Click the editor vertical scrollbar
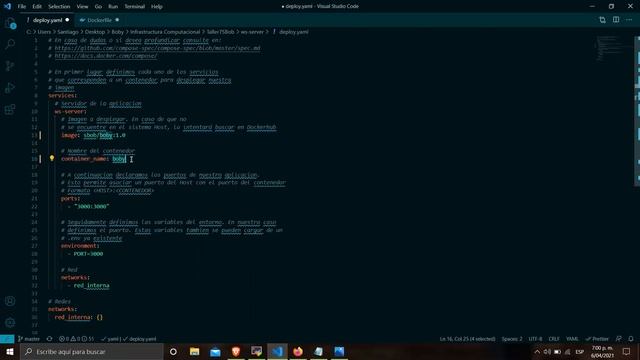640x360 pixels. (x=637, y=110)
